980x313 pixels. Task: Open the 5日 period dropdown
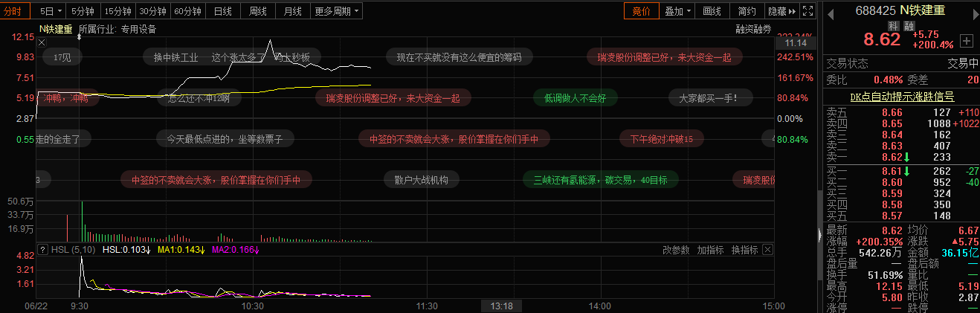[50, 11]
